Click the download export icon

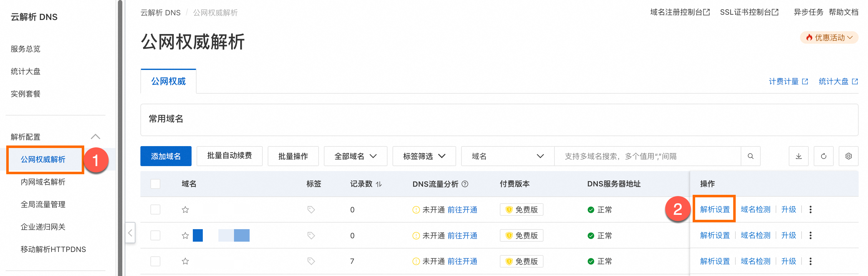tap(798, 156)
